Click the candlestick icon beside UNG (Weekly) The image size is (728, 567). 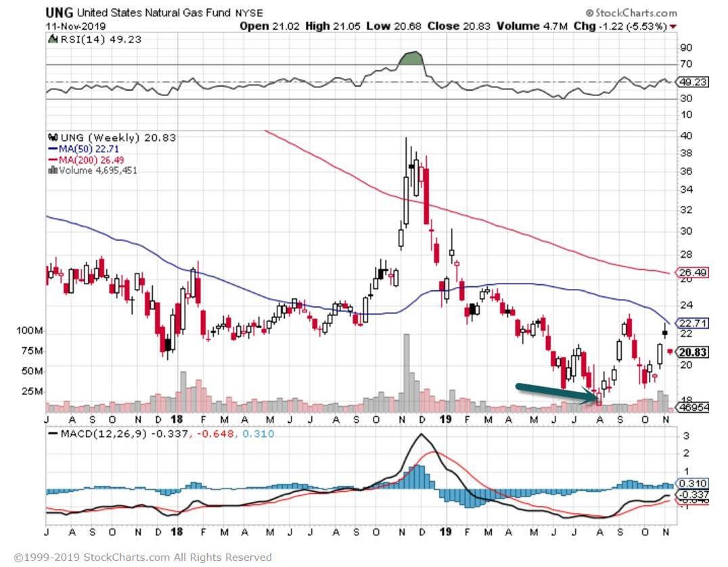pos(53,137)
